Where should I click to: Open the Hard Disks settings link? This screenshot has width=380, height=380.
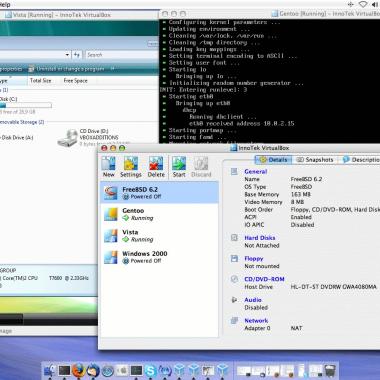click(x=260, y=238)
